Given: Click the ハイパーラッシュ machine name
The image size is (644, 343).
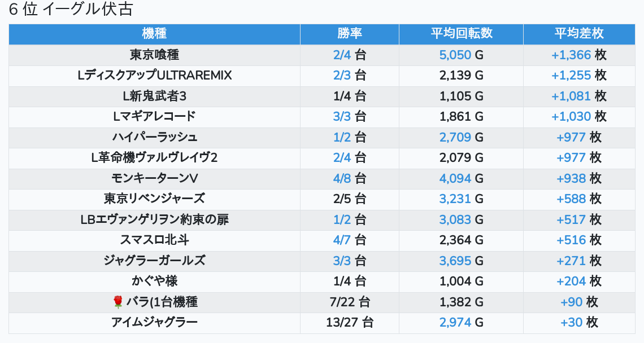Looking at the screenshot, I should (154, 138).
